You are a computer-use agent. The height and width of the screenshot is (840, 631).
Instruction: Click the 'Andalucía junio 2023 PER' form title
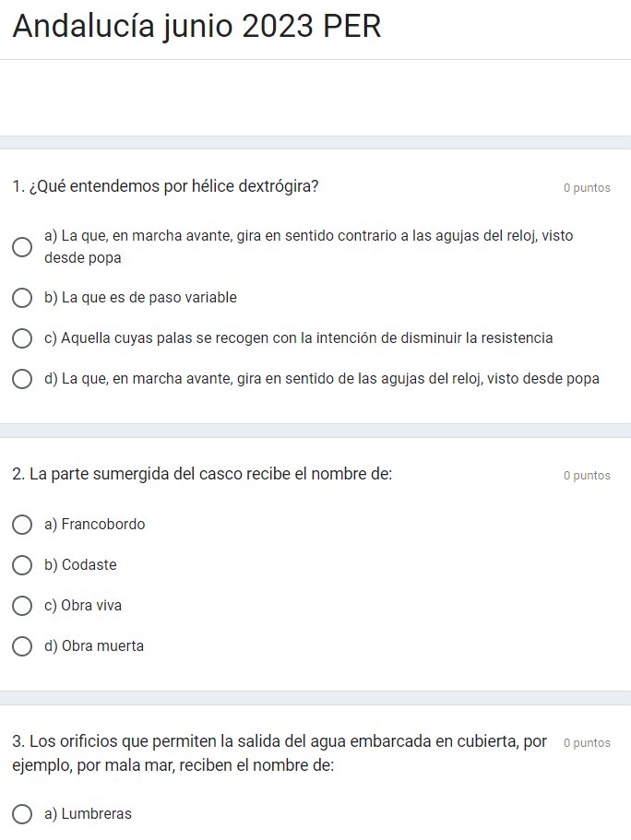[x=196, y=27]
